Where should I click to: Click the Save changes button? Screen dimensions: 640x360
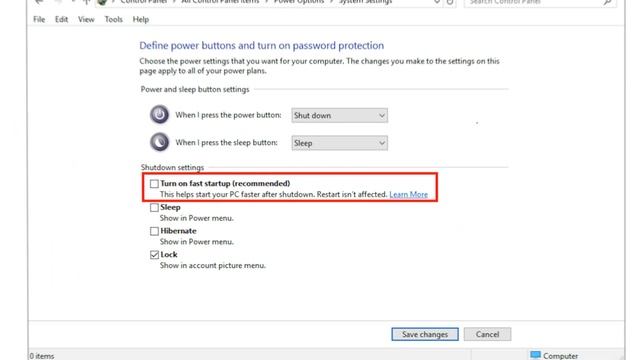[x=425, y=334]
